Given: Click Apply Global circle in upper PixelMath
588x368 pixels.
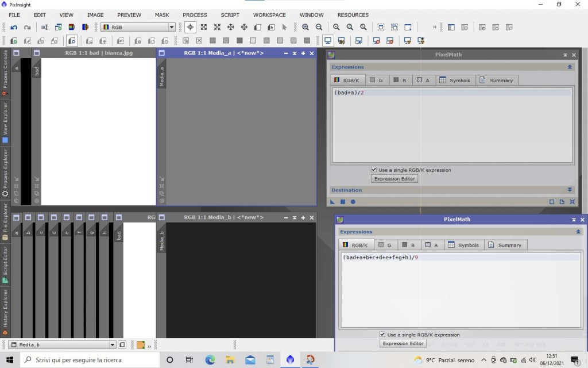Looking at the screenshot, I should 353,202.
